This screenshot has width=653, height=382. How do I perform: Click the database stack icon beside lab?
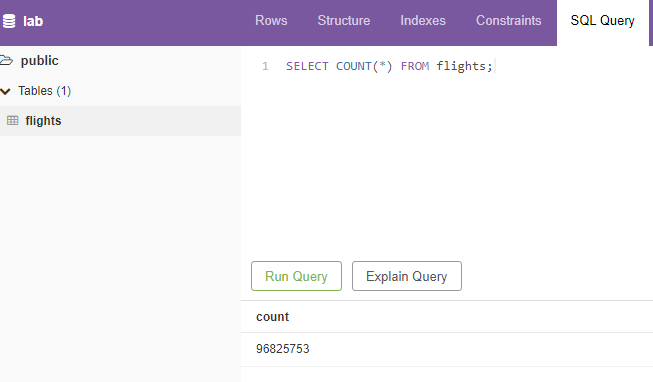tap(9, 21)
